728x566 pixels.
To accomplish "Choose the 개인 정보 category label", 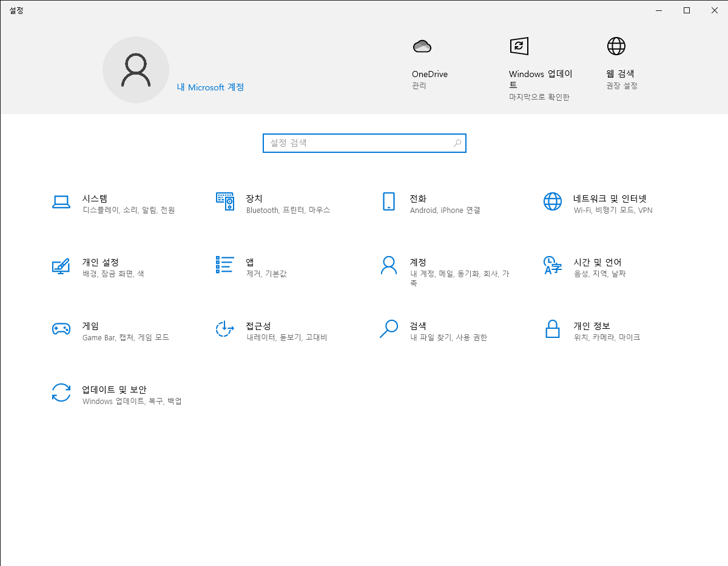I will pyautogui.click(x=591, y=326).
